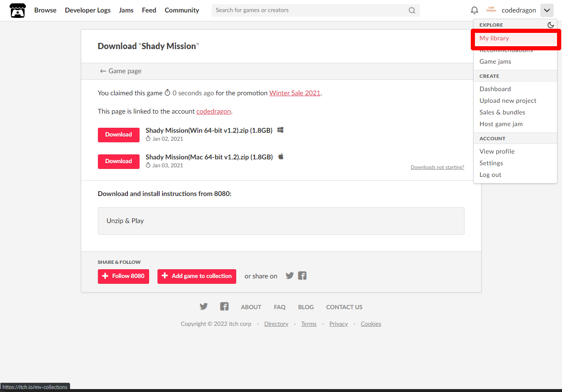The image size is (562, 392).
Task: Open Browse in the top navigation
Action: click(x=45, y=10)
